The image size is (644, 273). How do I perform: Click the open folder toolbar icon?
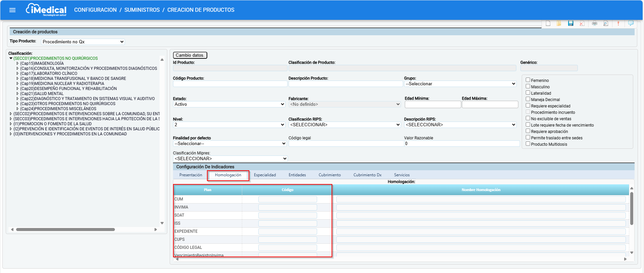click(559, 24)
